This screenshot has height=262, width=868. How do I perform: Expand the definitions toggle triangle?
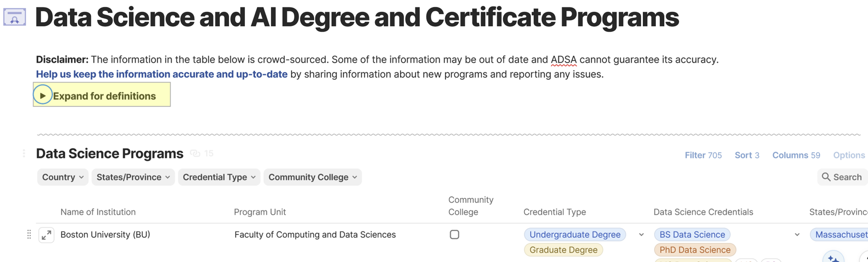point(43,95)
